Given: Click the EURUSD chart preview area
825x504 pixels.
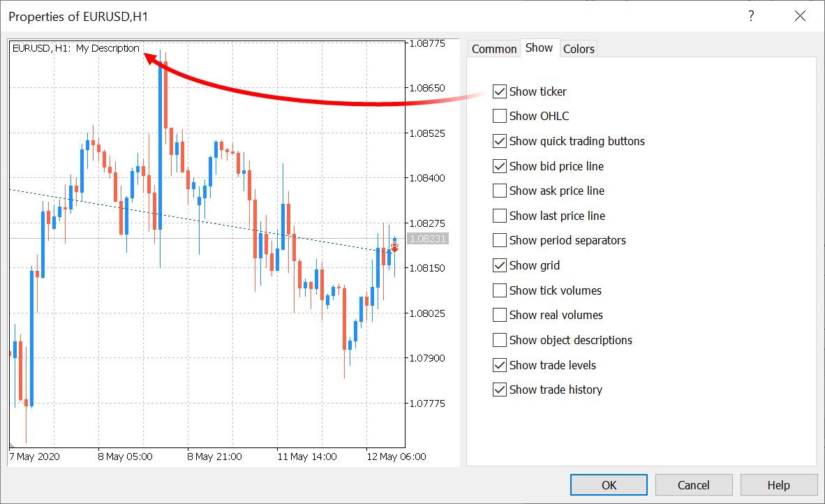Looking at the screenshot, I should point(209,244).
